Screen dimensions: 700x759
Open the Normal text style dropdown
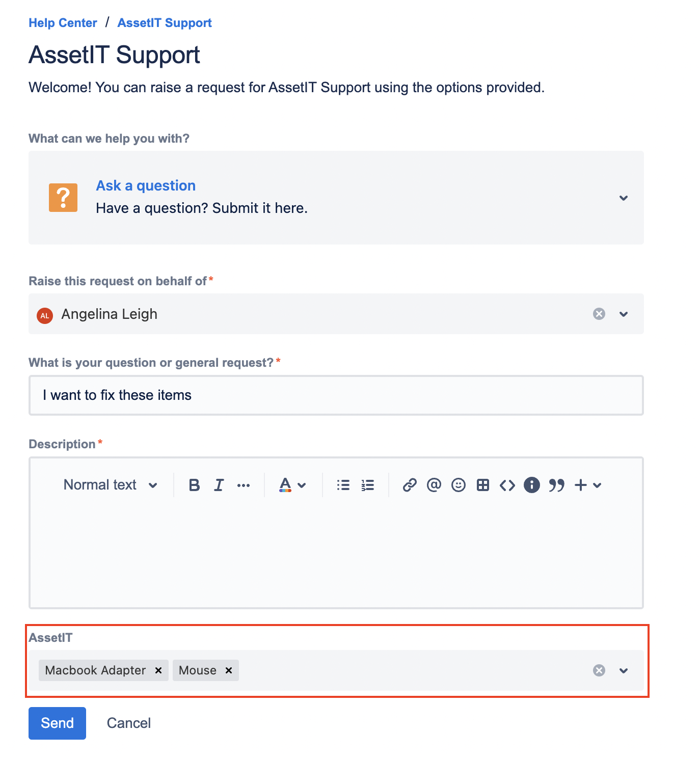click(110, 485)
